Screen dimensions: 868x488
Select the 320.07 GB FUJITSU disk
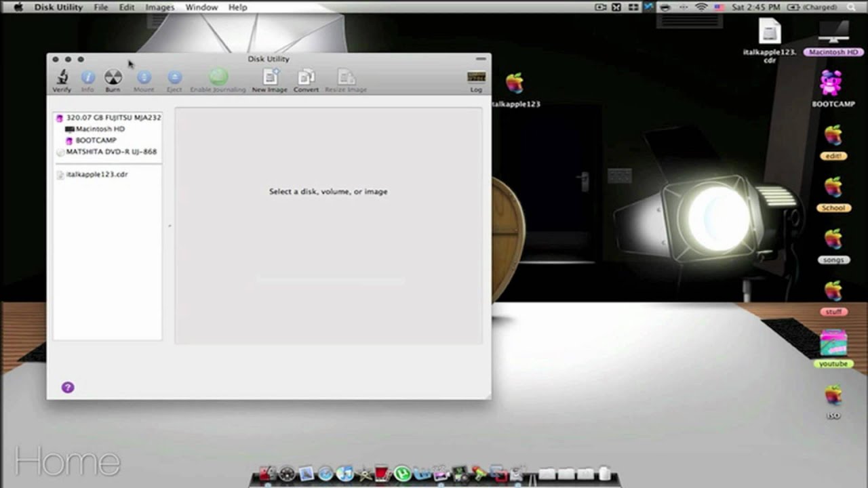click(x=108, y=117)
